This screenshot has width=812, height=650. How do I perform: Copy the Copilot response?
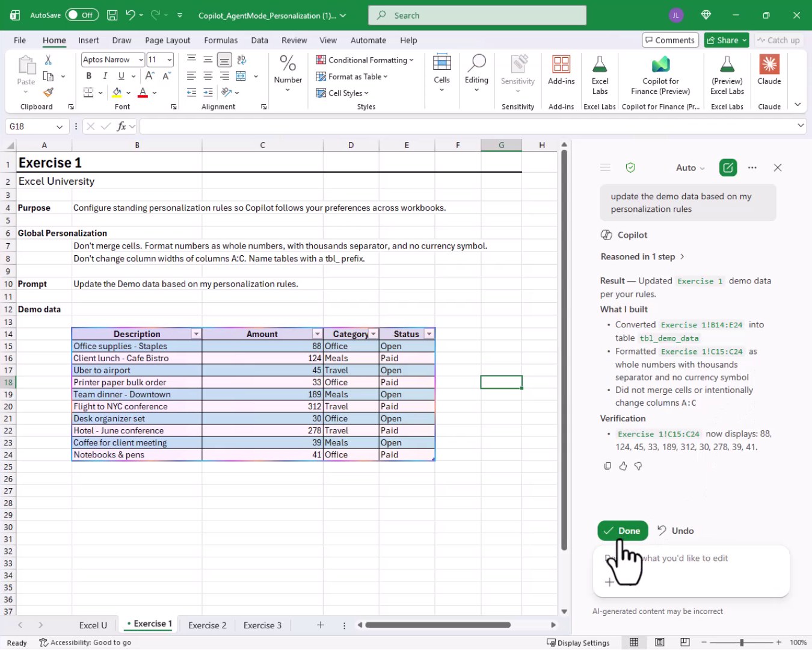click(607, 466)
